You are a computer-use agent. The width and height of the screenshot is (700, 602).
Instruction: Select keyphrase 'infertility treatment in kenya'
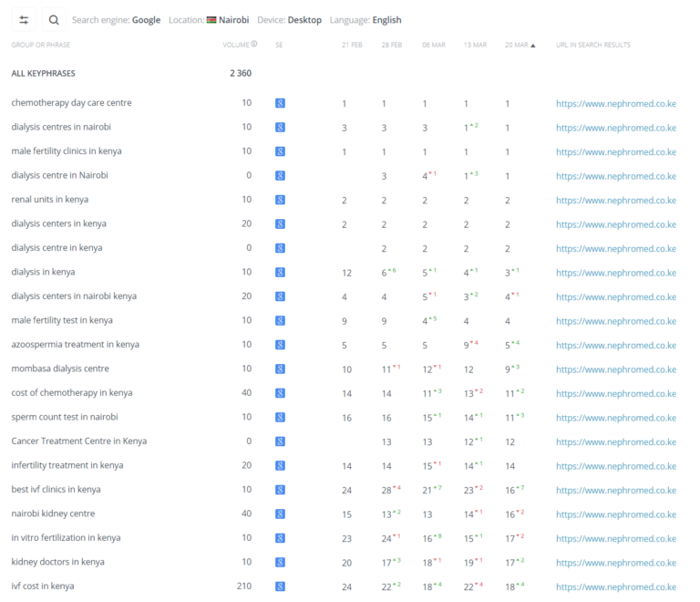[x=67, y=465]
